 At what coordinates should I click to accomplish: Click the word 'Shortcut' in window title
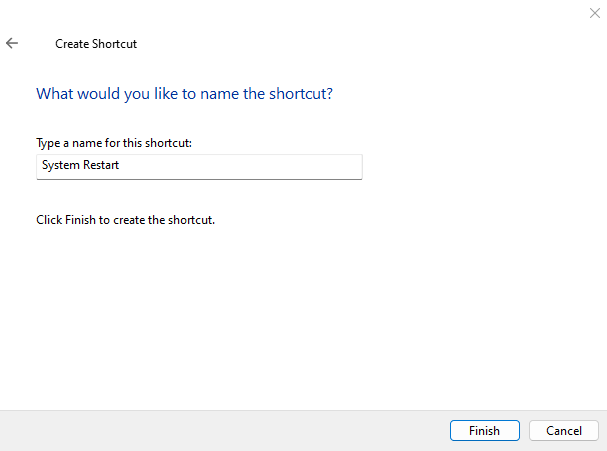(115, 44)
